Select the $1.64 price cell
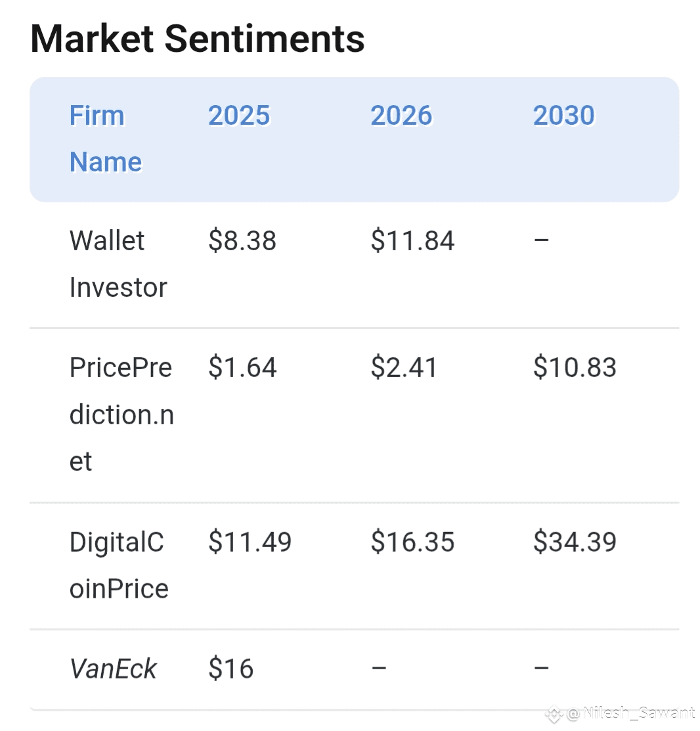Viewport: 700px width, 731px height. click(x=242, y=368)
